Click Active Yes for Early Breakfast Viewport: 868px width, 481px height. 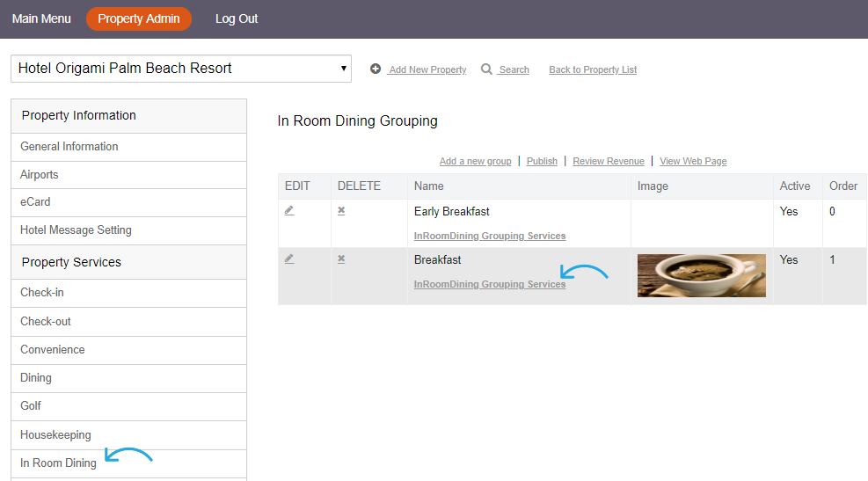click(x=789, y=211)
